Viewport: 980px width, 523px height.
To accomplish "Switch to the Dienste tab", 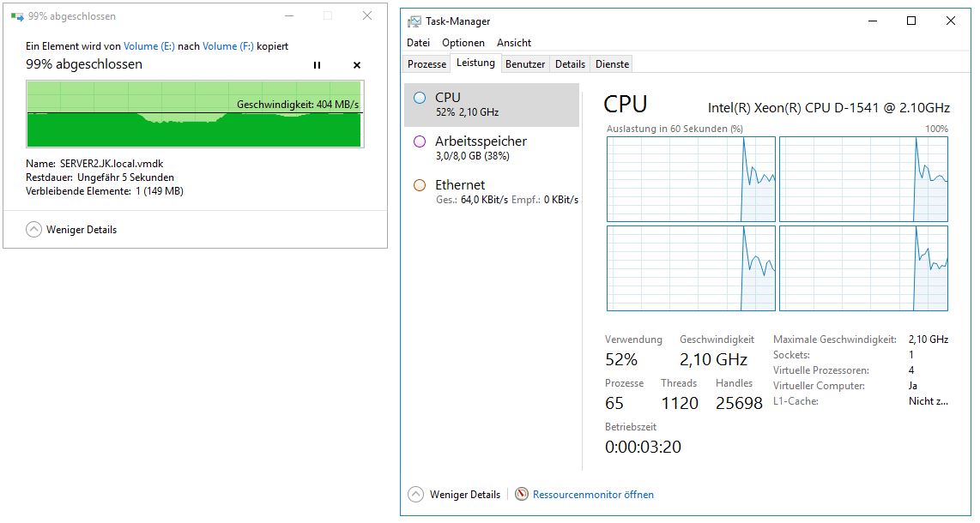I will pyautogui.click(x=612, y=64).
